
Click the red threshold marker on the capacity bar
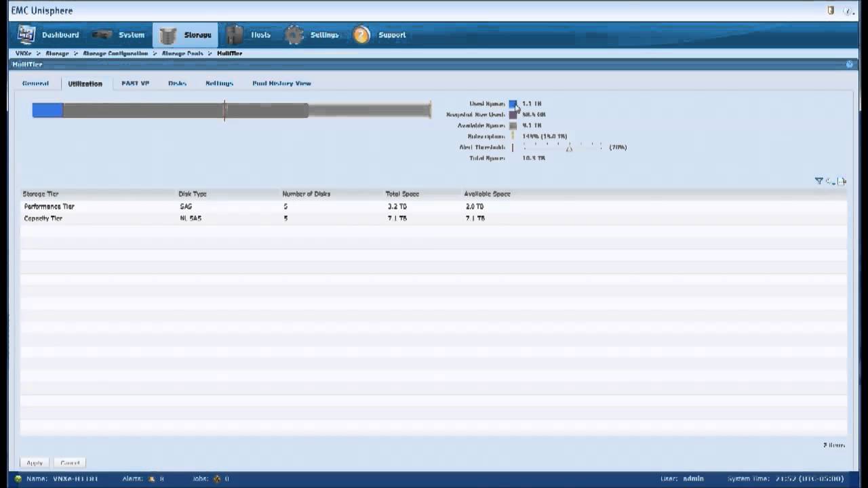click(224, 110)
